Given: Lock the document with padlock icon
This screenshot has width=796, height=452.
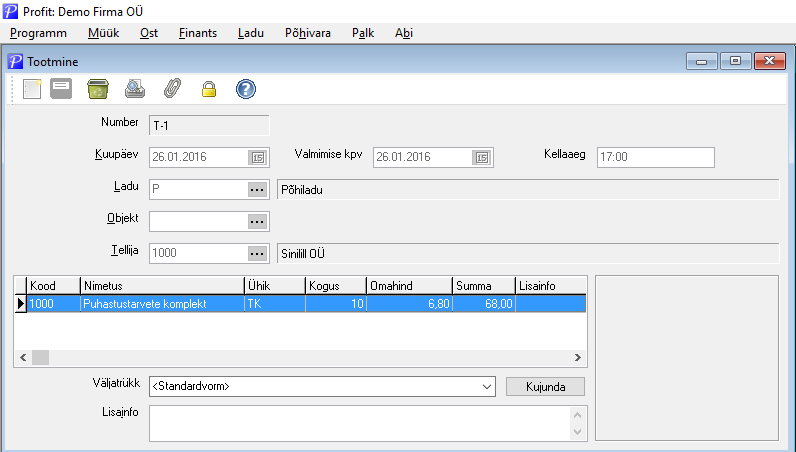Looking at the screenshot, I should click(209, 89).
